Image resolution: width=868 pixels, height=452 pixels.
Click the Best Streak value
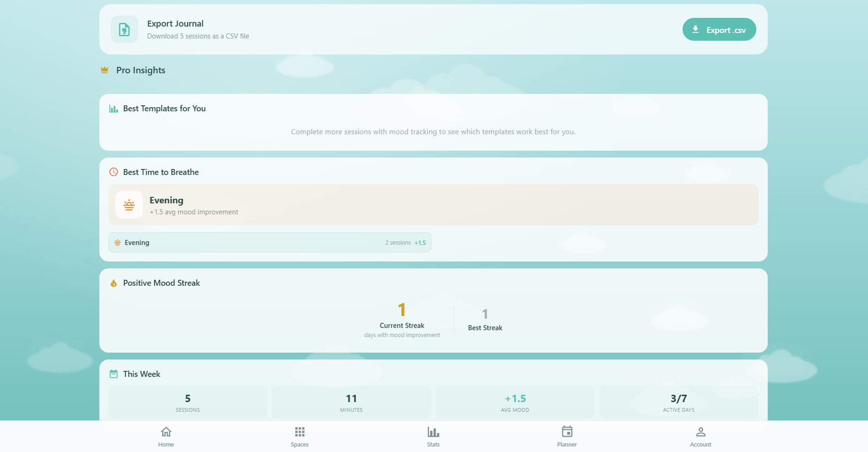point(485,314)
